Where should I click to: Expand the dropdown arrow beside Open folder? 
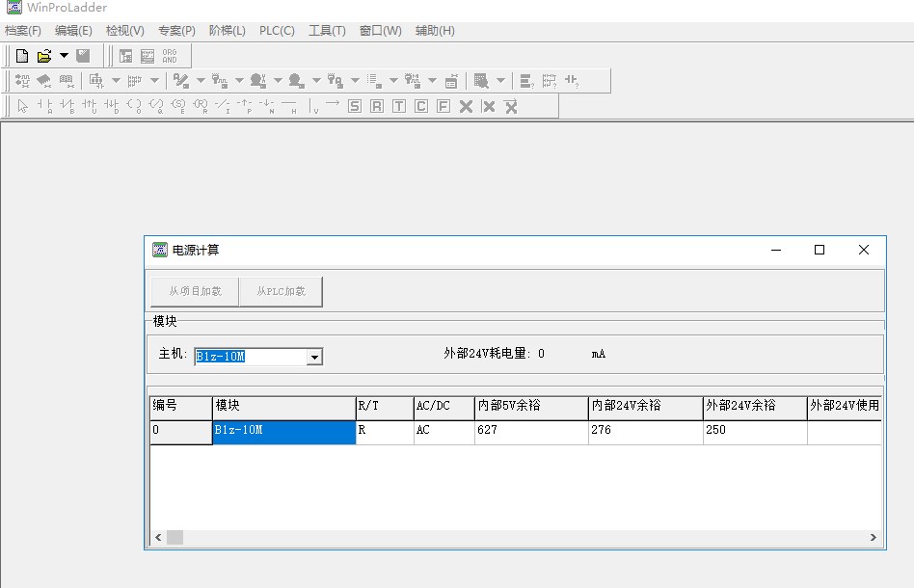click(64, 56)
